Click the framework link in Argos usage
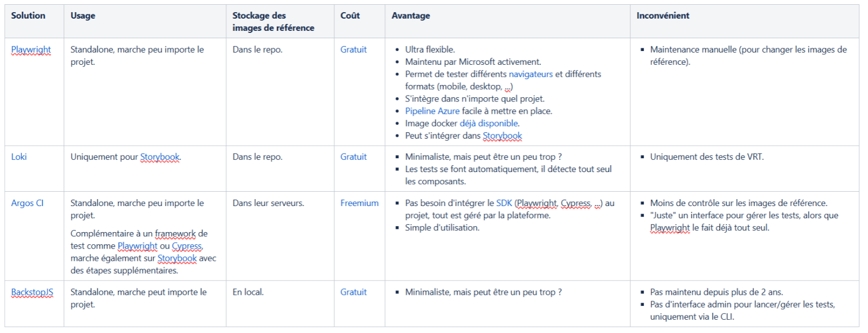Image resolution: width=868 pixels, height=333 pixels. tap(175, 233)
